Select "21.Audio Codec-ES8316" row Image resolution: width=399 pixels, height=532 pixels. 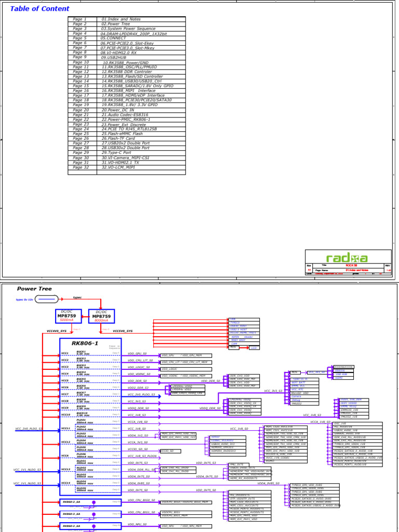pyautogui.click(x=127, y=115)
